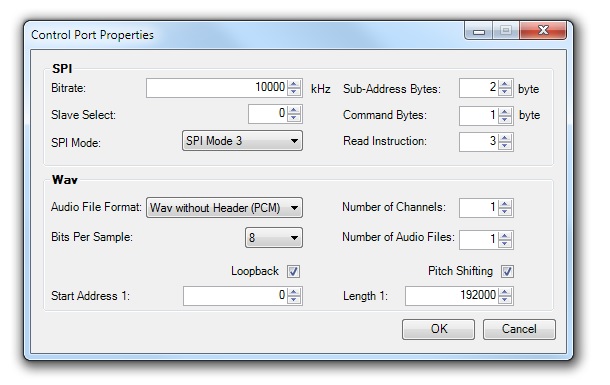Decrement the Slave Select spinner
The width and height of the screenshot is (610, 385).
pos(294,118)
